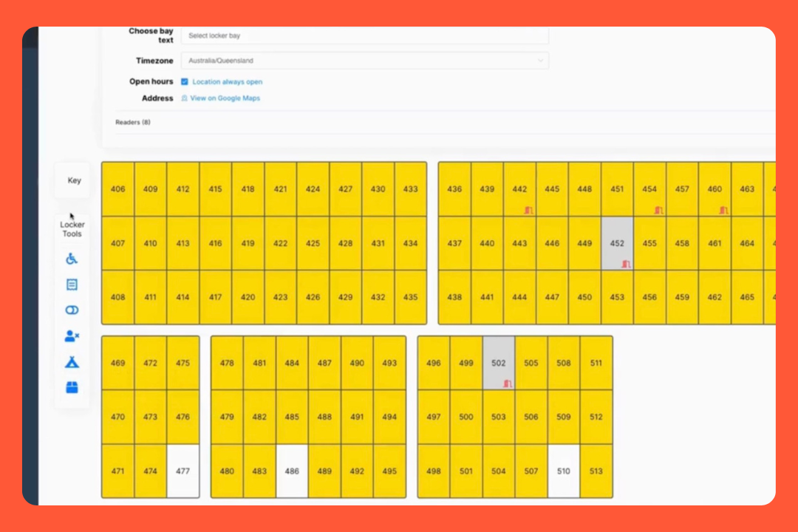Select the notes document locker tool
The image size is (798, 532).
click(72, 284)
